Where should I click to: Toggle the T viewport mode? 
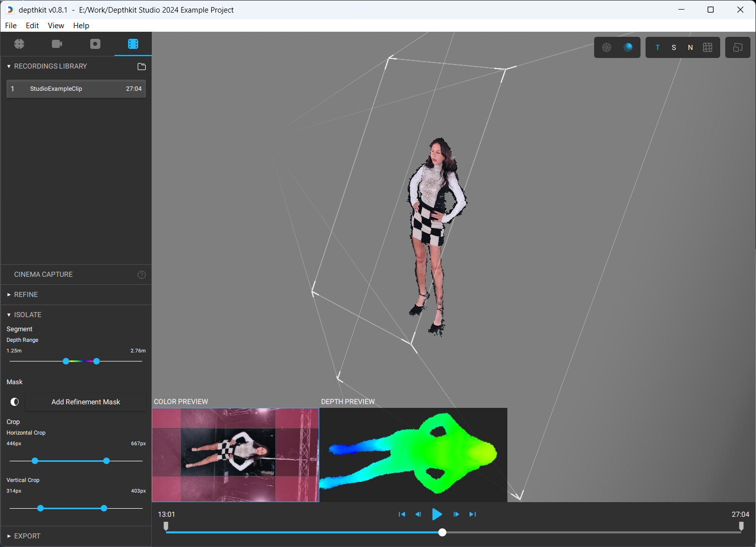point(658,47)
